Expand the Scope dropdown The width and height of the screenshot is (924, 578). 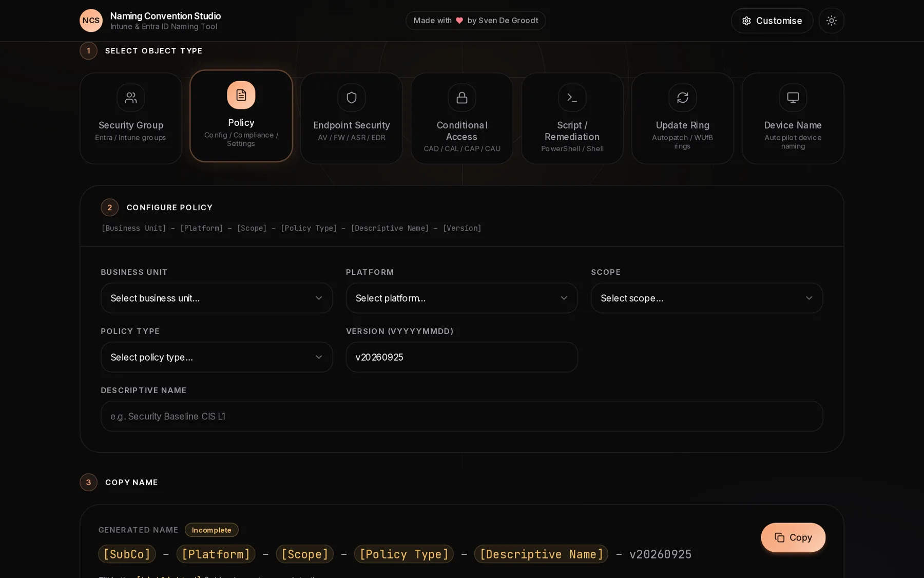point(707,298)
